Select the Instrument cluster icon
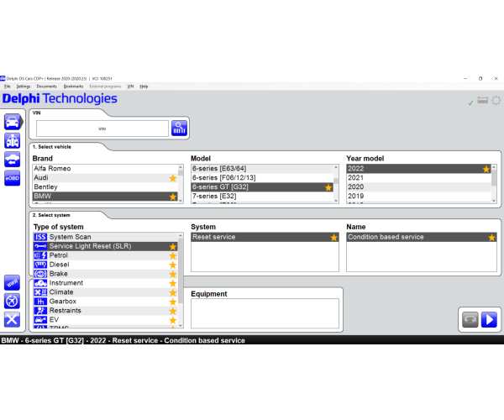The height and width of the screenshot is (420, 504). pyautogui.click(x=40, y=283)
